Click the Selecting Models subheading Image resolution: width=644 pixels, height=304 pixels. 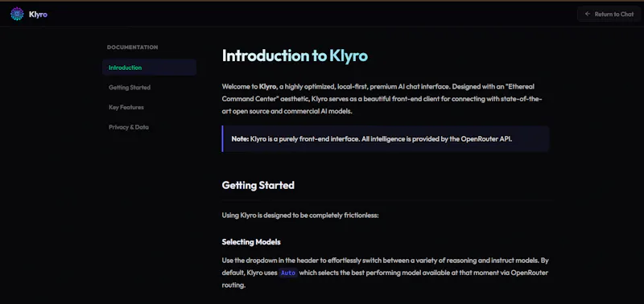coord(251,242)
